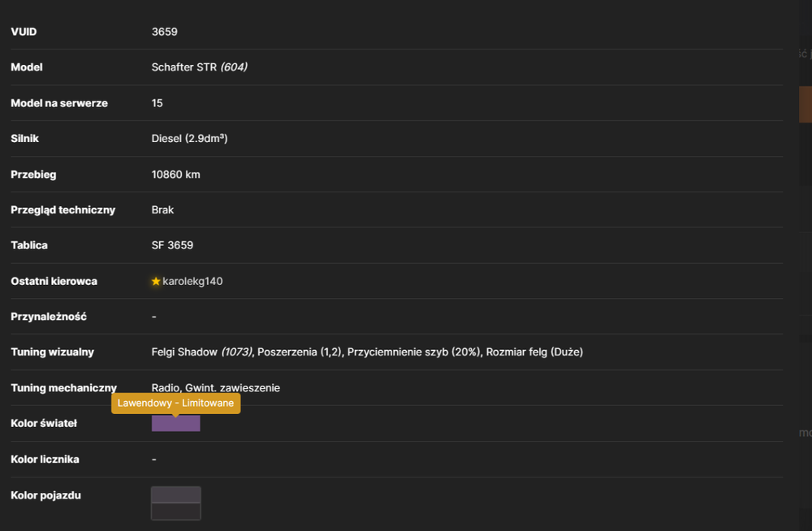The width and height of the screenshot is (812, 531).
Task: Click the purple Kolor świateł swatch
Action: pos(175,423)
